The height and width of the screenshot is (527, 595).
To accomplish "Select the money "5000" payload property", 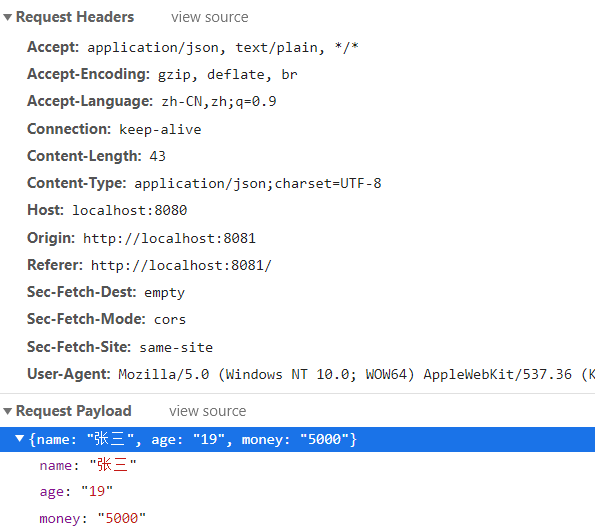I will (x=92, y=518).
